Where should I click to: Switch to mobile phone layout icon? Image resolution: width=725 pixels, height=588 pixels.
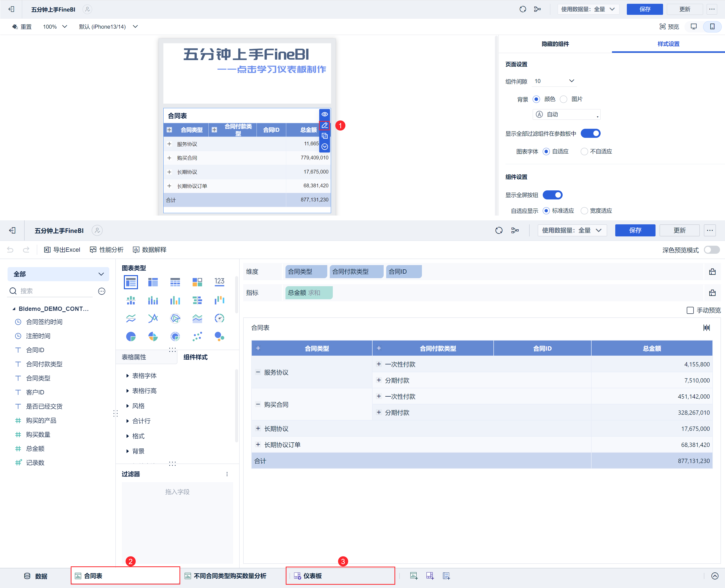click(712, 27)
